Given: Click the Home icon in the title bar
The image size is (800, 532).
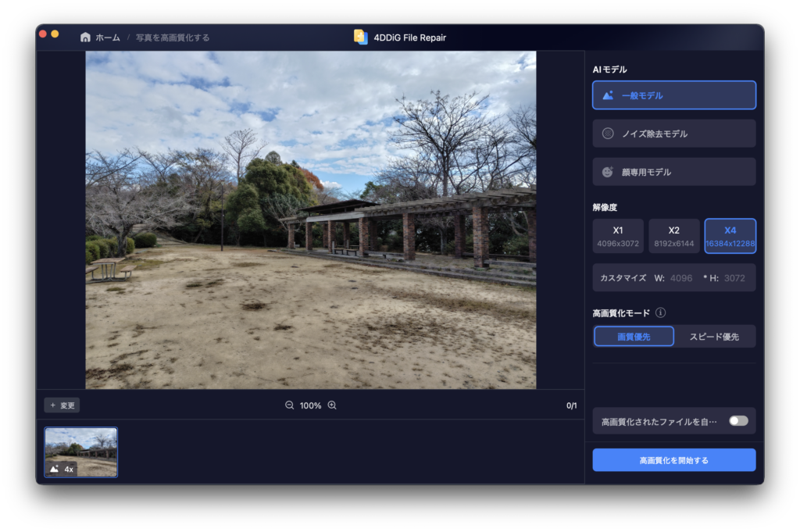Looking at the screenshot, I should (85, 37).
